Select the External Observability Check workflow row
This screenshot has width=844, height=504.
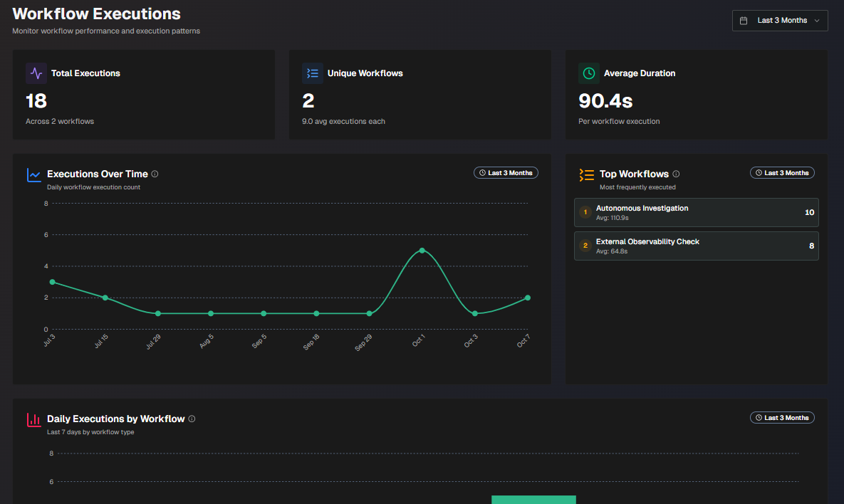click(x=696, y=246)
